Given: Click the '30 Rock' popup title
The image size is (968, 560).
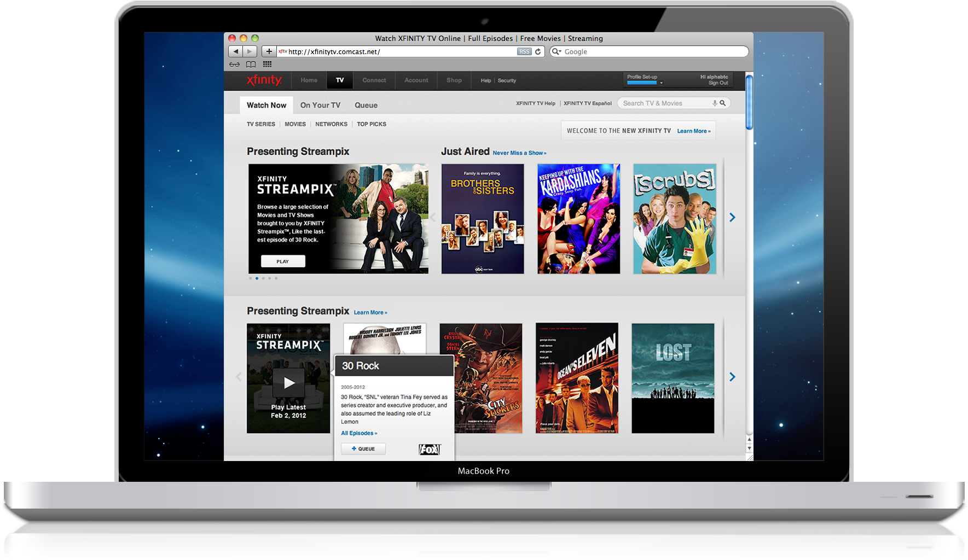Looking at the screenshot, I should pos(361,366).
